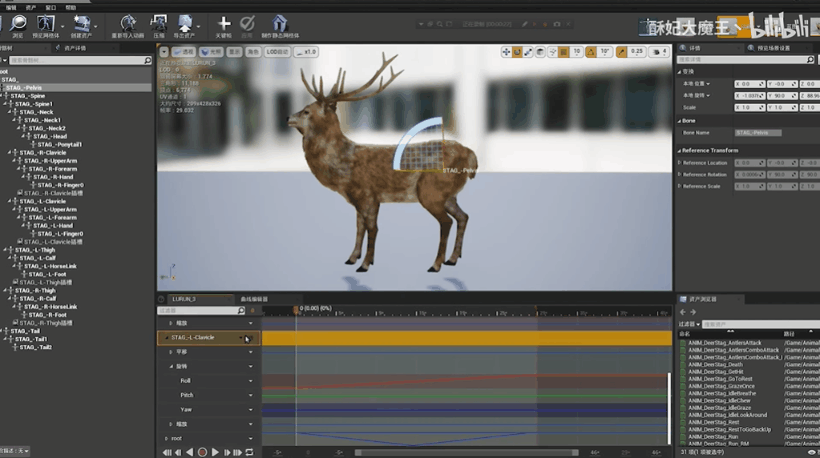This screenshot has height=458, width=820.
Task: Select the translate gizmo tool in viewport
Action: 506,52
